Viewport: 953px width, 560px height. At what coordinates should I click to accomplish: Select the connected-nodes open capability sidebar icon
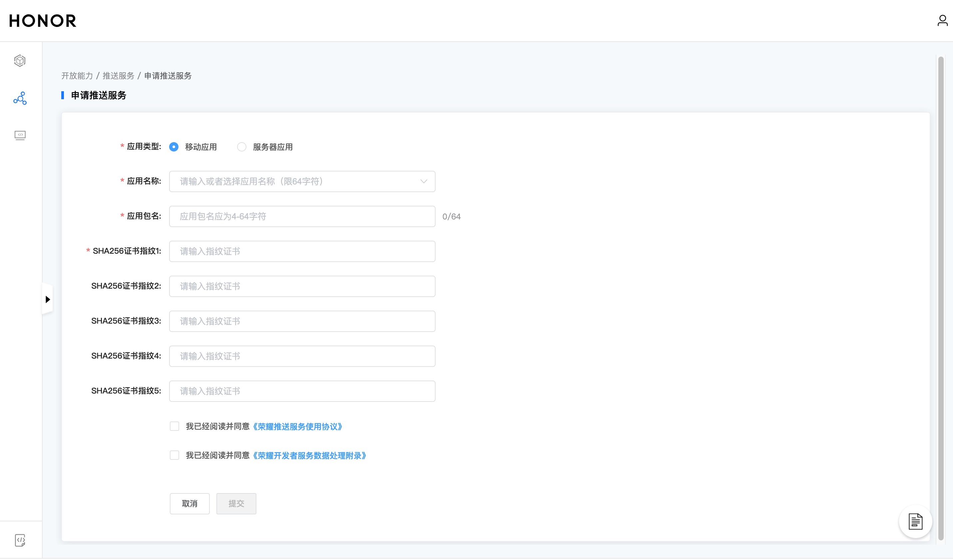[20, 98]
